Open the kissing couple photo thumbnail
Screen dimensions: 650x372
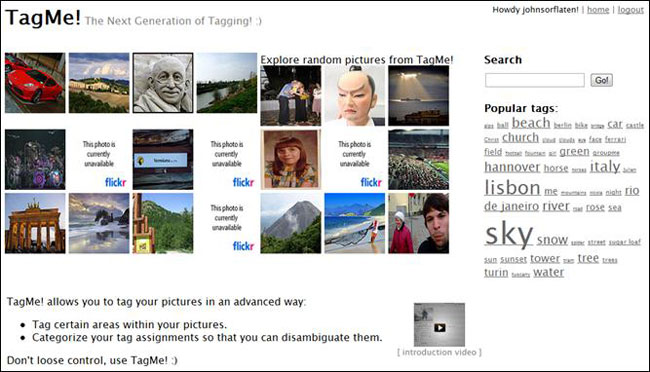291,96
